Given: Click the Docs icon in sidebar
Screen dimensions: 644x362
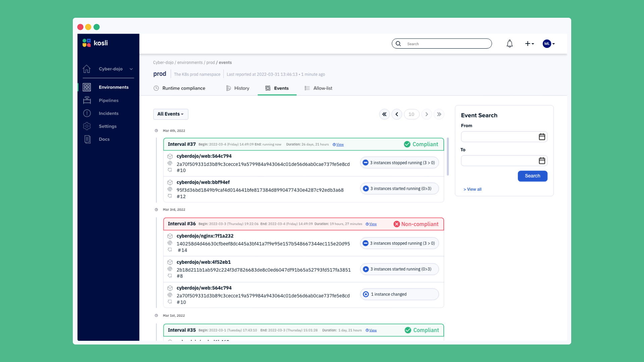Looking at the screenshot, I should (x=87, y=139).
